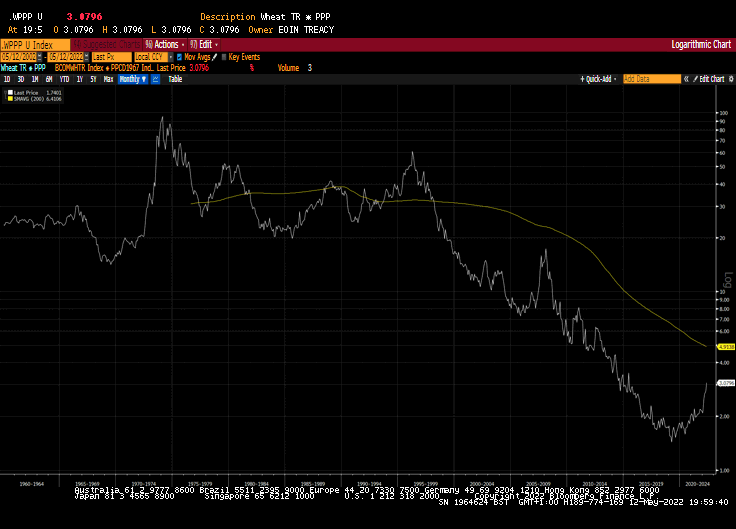Expand the Local CCY currency dropdown
Screen dimensions: 736x529
[171, 57]
